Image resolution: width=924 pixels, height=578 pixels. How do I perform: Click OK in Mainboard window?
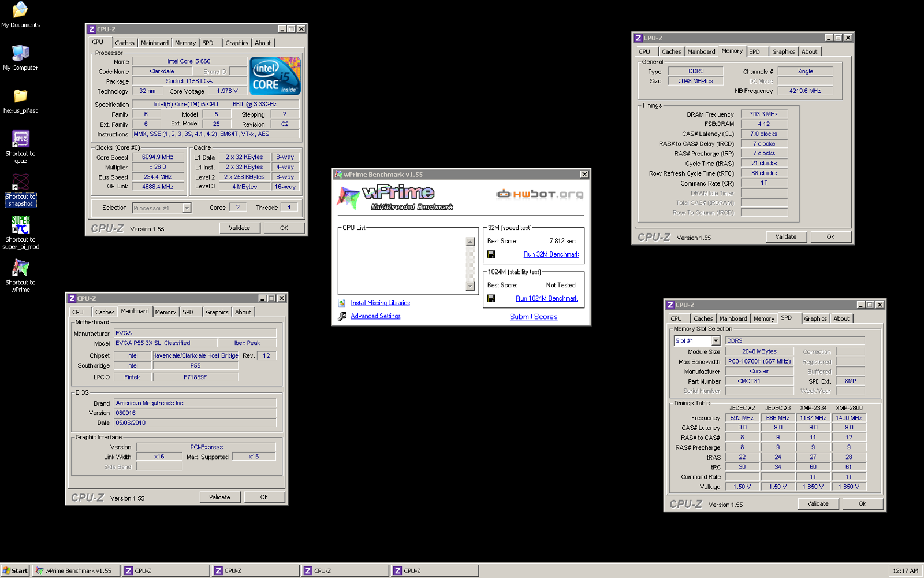click(x=264, y=497)
